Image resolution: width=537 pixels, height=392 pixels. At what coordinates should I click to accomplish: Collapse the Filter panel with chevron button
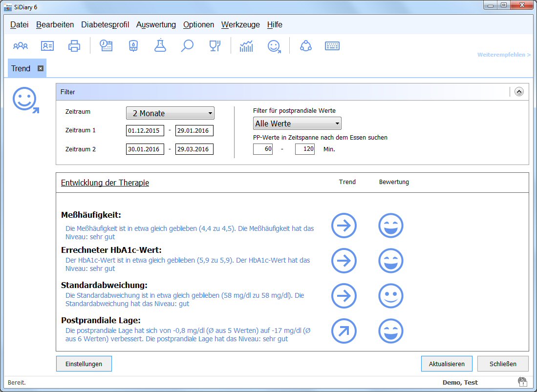pyautogui.click(x=519, y=91)
